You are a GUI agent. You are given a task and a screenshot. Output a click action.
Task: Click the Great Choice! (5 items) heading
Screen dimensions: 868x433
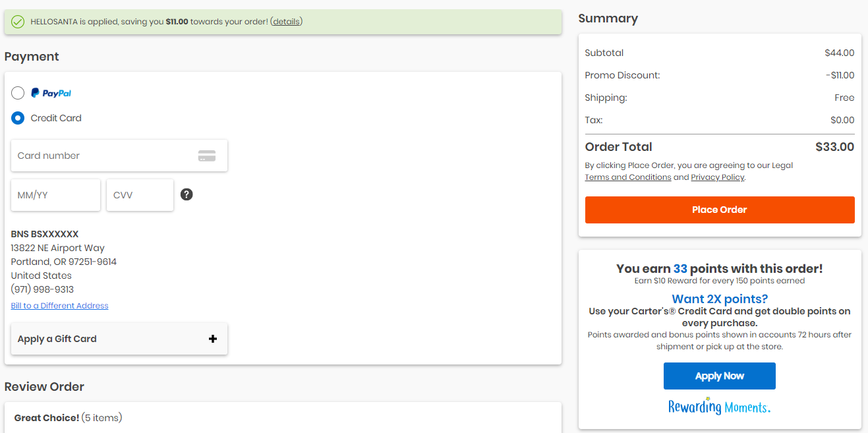[68, 418]
